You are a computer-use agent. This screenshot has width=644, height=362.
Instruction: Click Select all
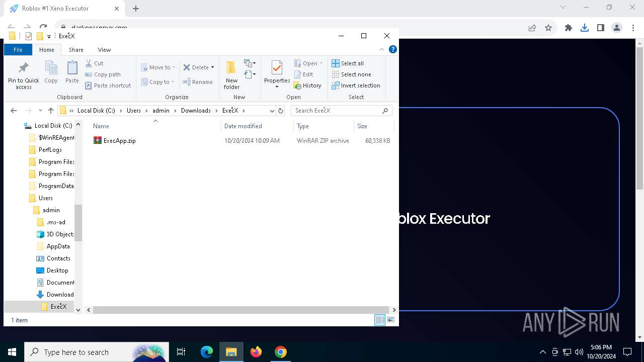pos(348,63)
